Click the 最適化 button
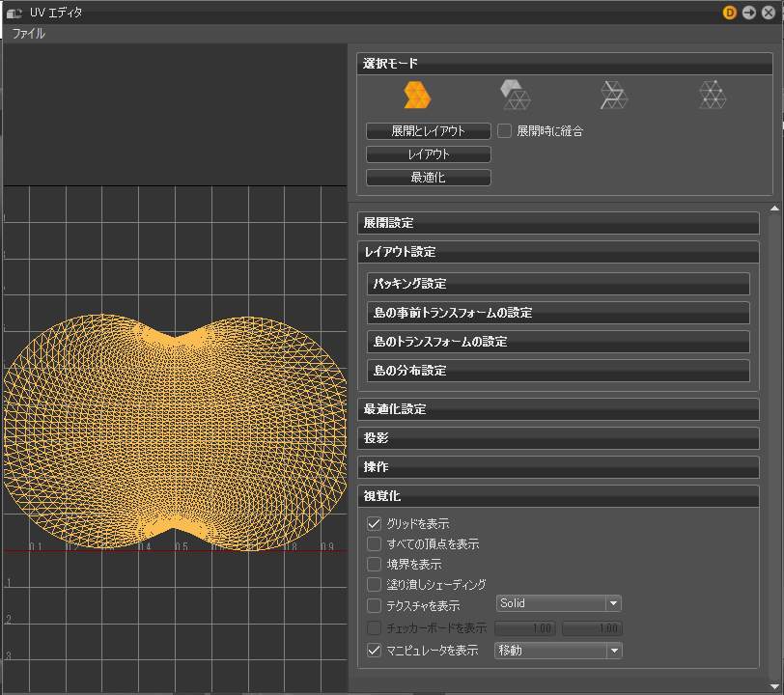This screenshot has width=784, height=695. pyautogui.click(x=429, y=177)
